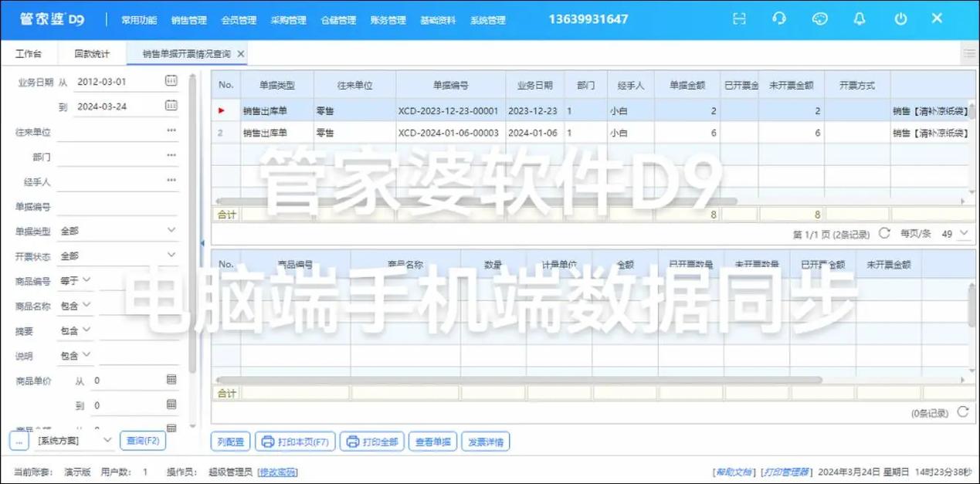Open the theme palette icon
This screenshot has width=980, height=484.
820,19
